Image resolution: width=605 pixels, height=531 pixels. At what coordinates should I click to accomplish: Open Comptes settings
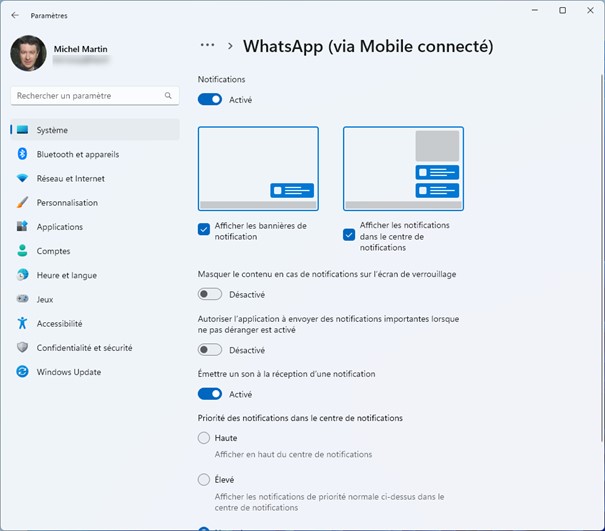tap(95, 251)
